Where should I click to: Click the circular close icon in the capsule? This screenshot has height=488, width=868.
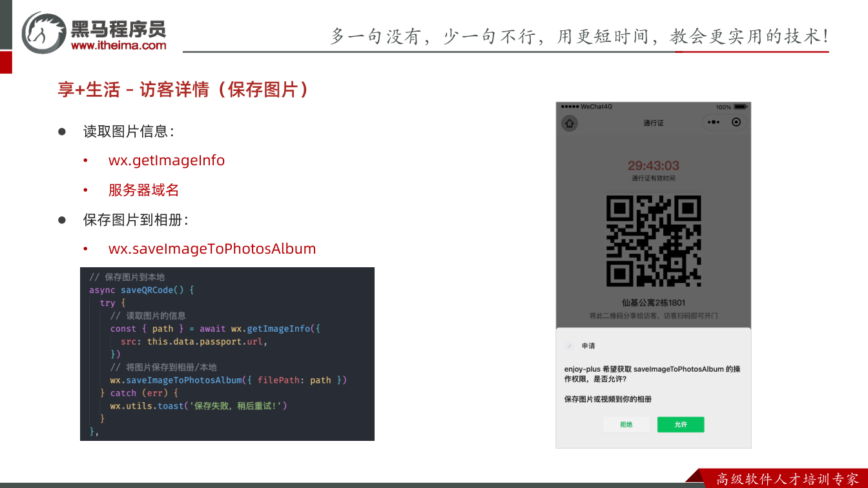736,122
